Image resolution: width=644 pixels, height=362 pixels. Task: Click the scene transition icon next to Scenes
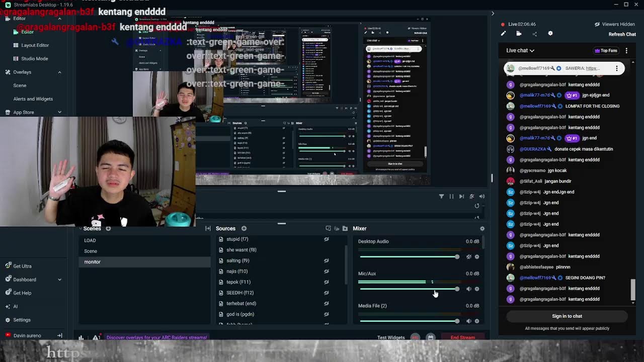coord(208,229)
